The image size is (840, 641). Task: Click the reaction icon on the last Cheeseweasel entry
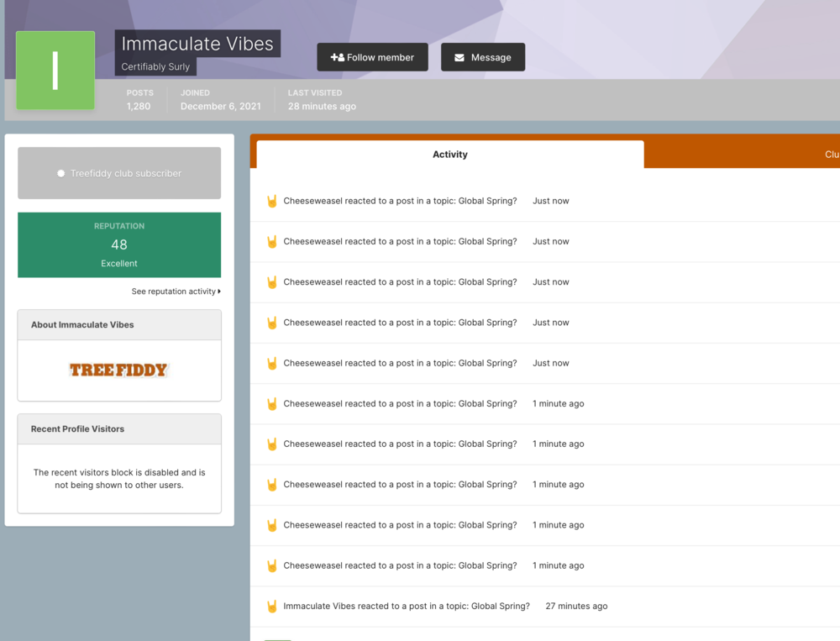(x=271, y=565)
